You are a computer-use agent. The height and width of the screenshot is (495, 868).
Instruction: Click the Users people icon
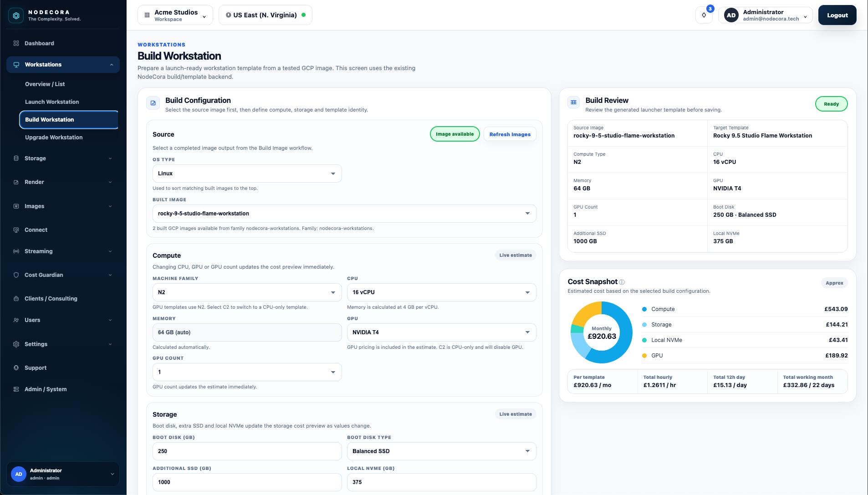(16, 320)
